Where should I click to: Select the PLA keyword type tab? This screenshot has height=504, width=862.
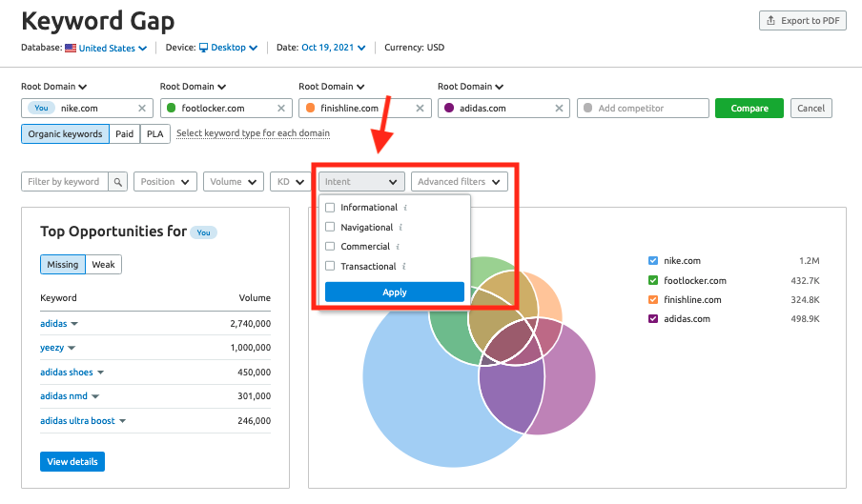pyautogui.click(x=155, y=134)
